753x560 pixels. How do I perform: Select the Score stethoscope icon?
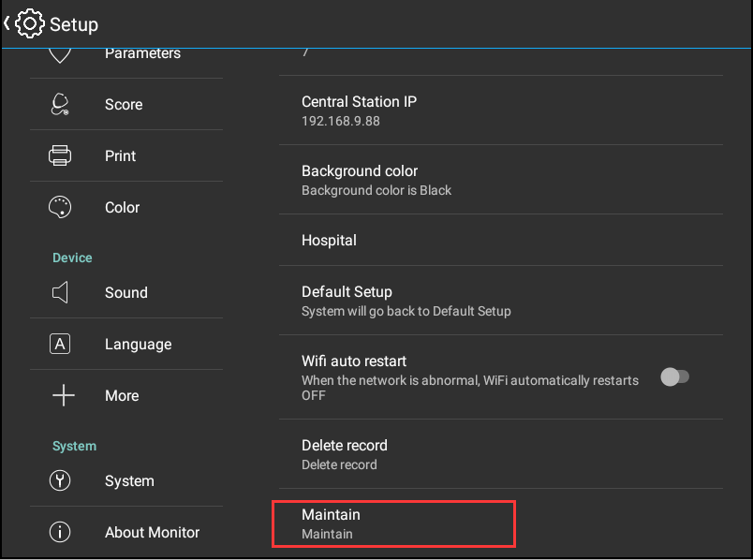pos(60,104)
